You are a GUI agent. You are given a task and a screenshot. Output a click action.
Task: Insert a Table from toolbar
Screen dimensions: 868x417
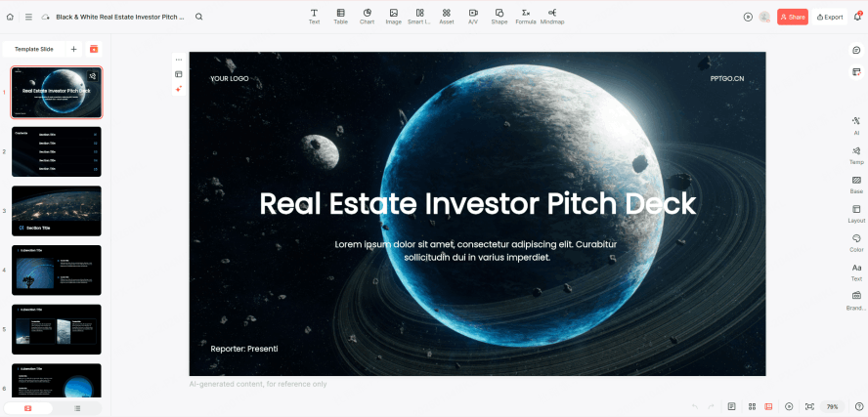click(x=340, y=17)
